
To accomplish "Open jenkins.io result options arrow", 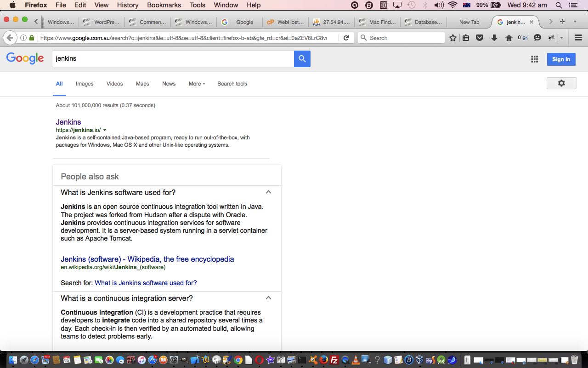I will coord(105,130).
